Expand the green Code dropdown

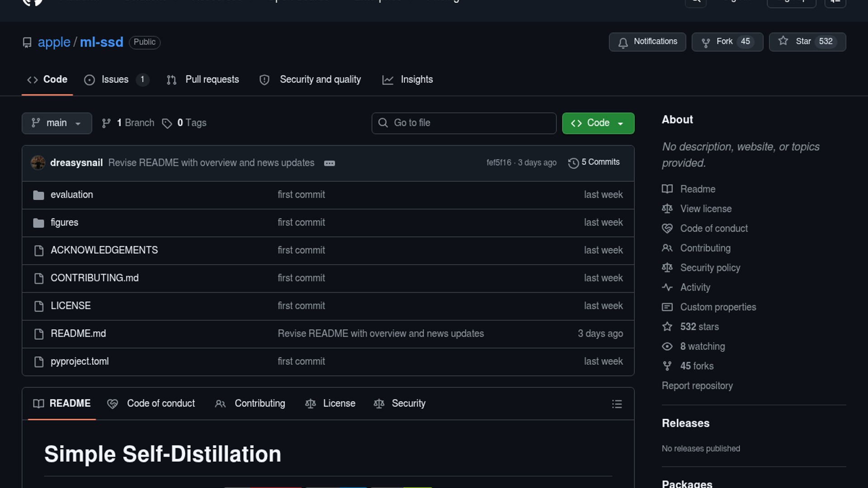click(x=598, y=123)
